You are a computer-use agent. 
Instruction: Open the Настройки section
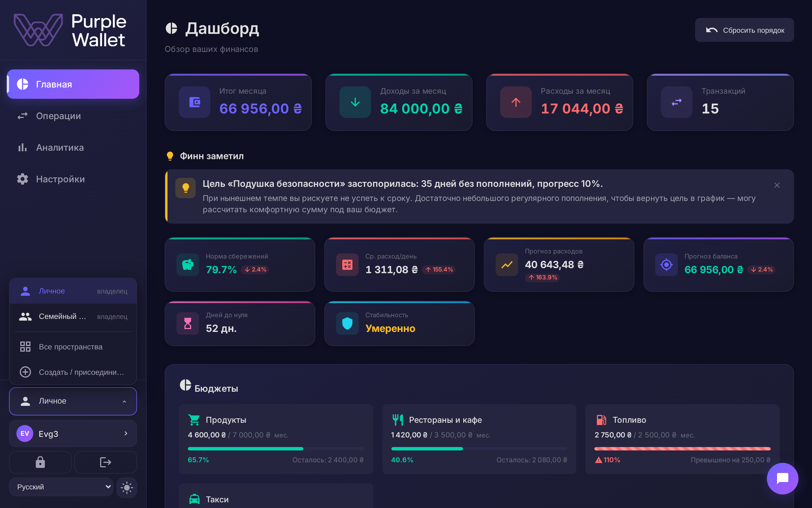[x=73, y=179]
